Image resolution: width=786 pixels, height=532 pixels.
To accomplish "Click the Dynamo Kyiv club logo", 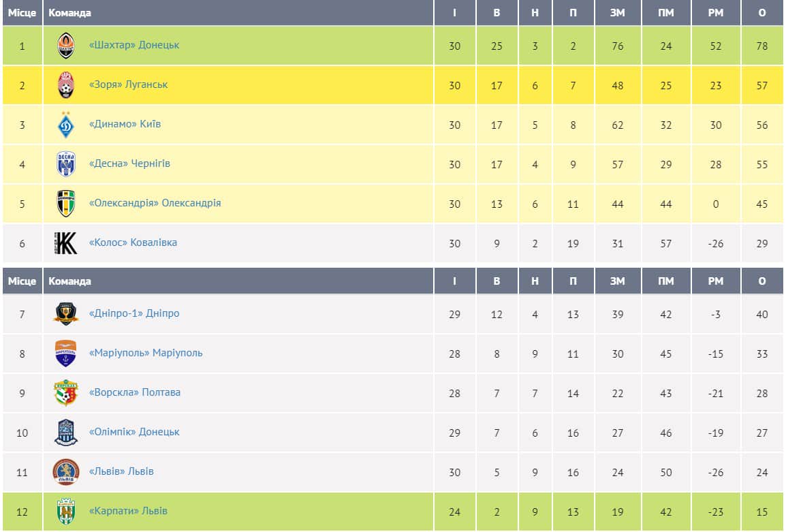I will [66, 125].
